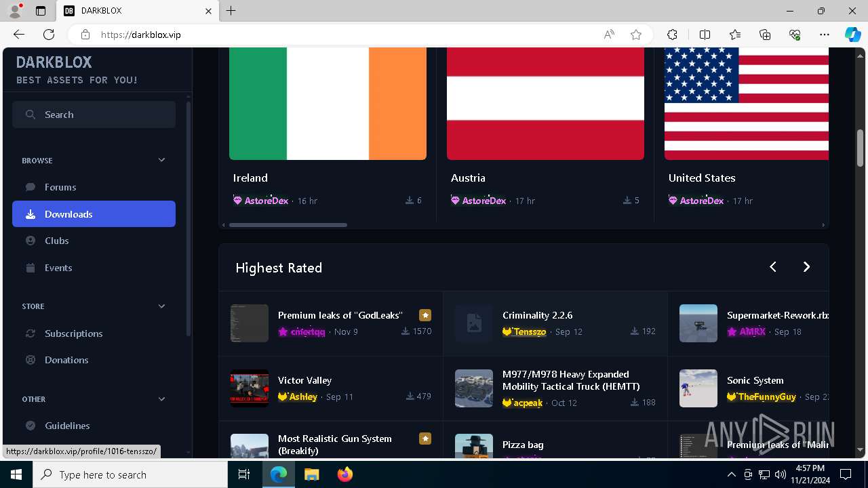This screenshot has height=488, width=868.
Task: Show next Highest Rated items
Action: (x=806, y=267)
